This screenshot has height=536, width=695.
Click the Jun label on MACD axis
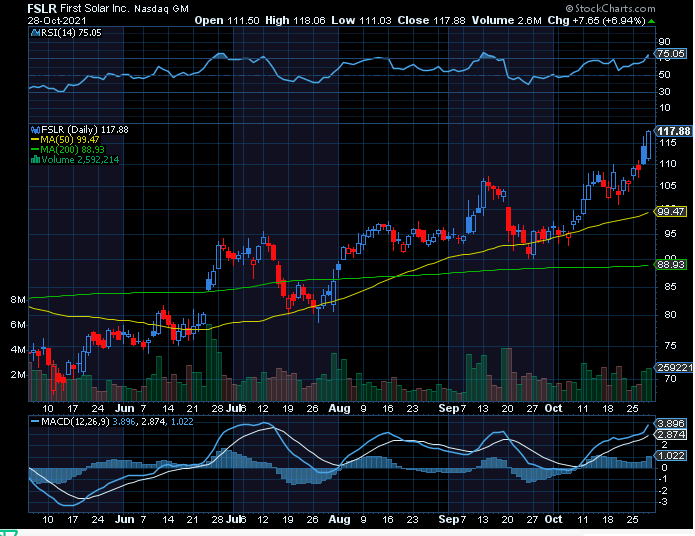(x=125, y=519)
